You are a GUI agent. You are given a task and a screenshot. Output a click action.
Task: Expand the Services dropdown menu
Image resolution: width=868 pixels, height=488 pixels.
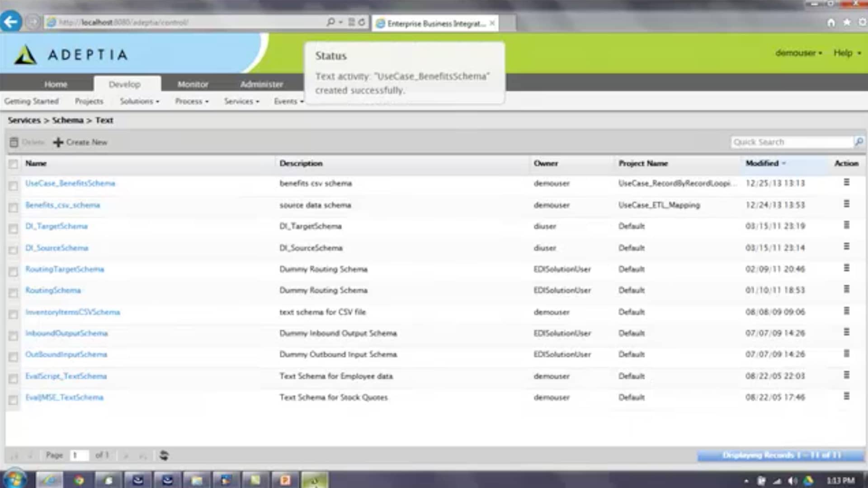[241, 101]
